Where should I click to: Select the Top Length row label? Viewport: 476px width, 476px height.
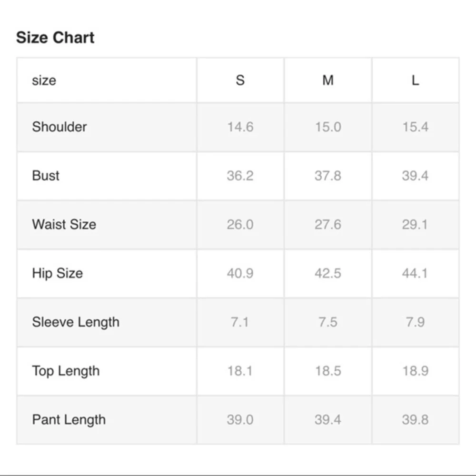pyautogui.click(x=66, y=371)
